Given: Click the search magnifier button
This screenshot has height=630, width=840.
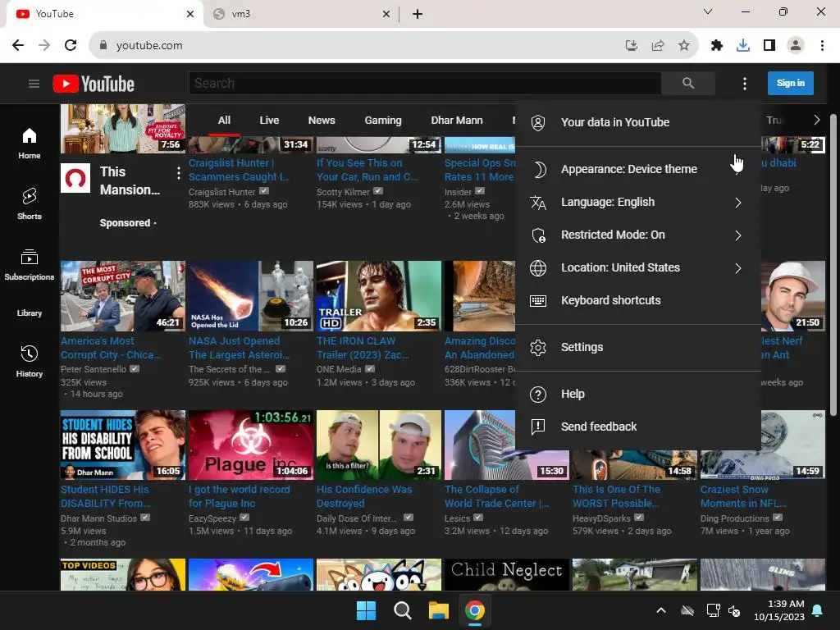Looking at the screenshot, I should click(688, 83).
